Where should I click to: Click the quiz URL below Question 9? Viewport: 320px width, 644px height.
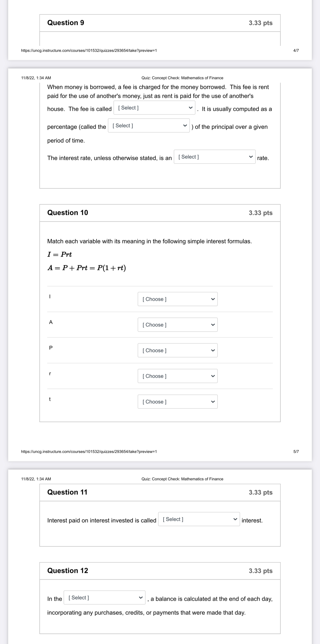pyautogui.click(x=89, y=50)
